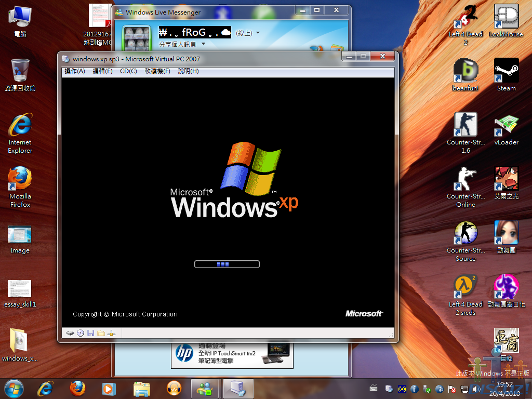
Task: Select the Left 4 Dead 2 srcds shortcut
Action: pos(465,296)
